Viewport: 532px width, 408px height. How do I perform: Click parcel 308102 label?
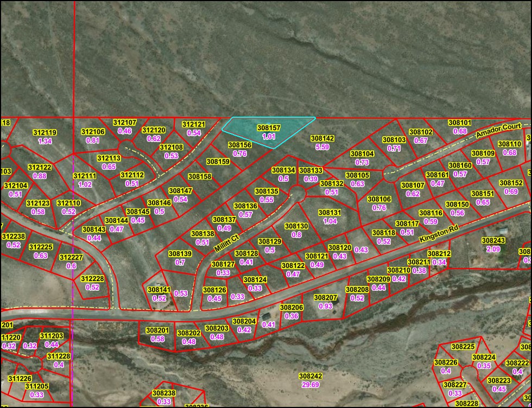coord(421,132)
